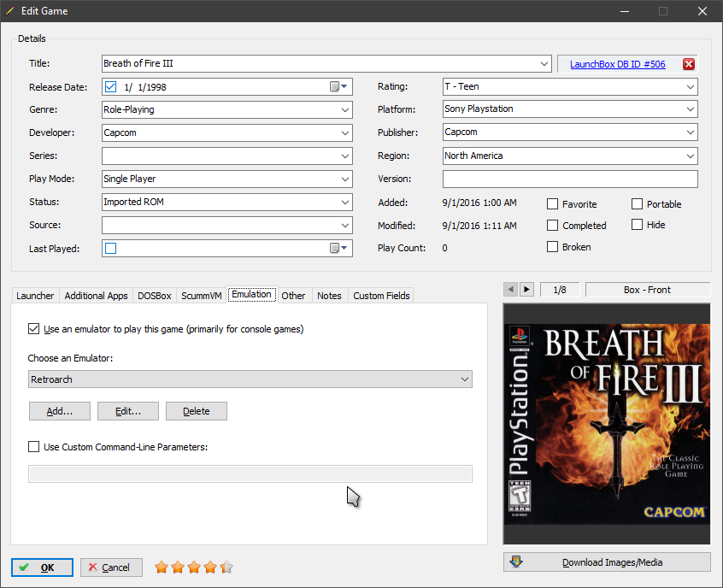Minimize the Edit Game window

tap(625, 11)
